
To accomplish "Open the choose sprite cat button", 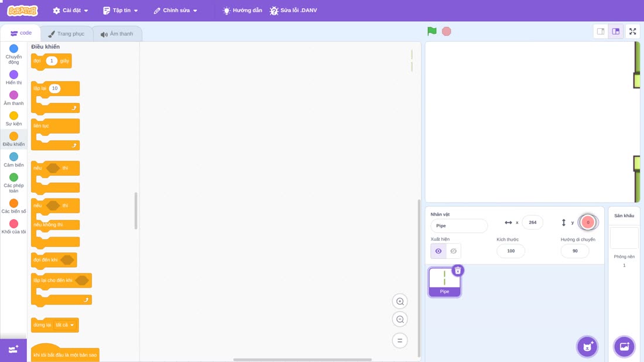I will (587, 346).
